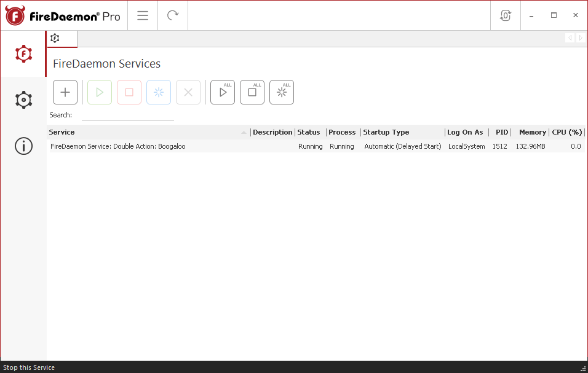Click the Automatic (Delayed Start) cell
The width and height of the screenshot is (588, 373).
tap(403, 146)
